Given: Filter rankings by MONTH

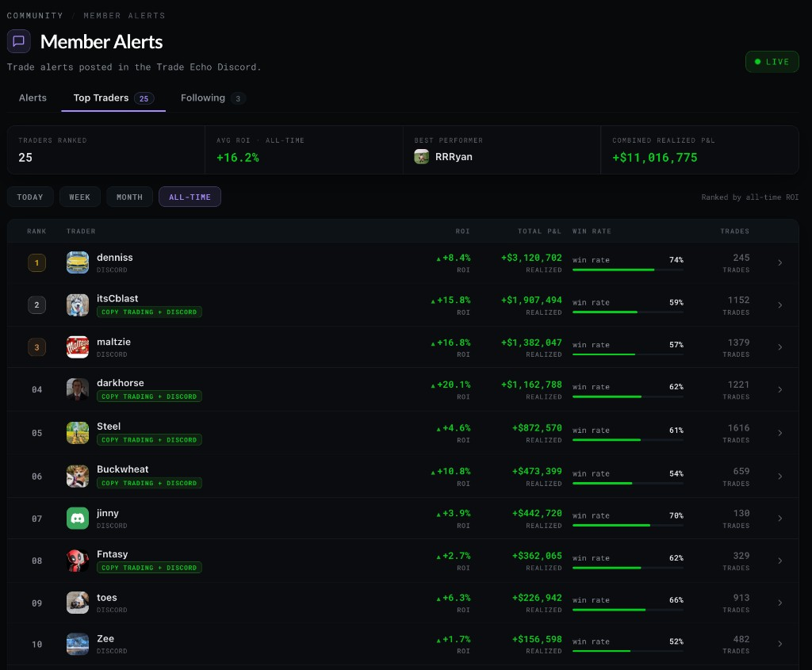Looking at the screenshot, I should 129,197.
